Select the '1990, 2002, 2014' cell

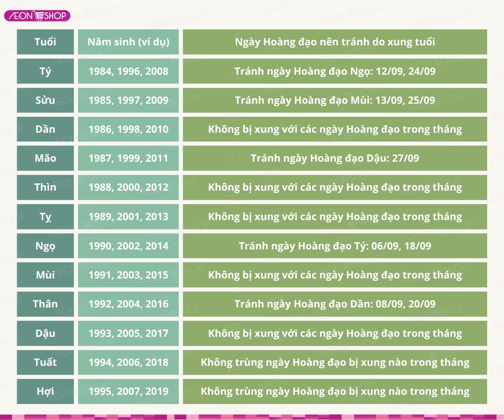click(128, 246)
